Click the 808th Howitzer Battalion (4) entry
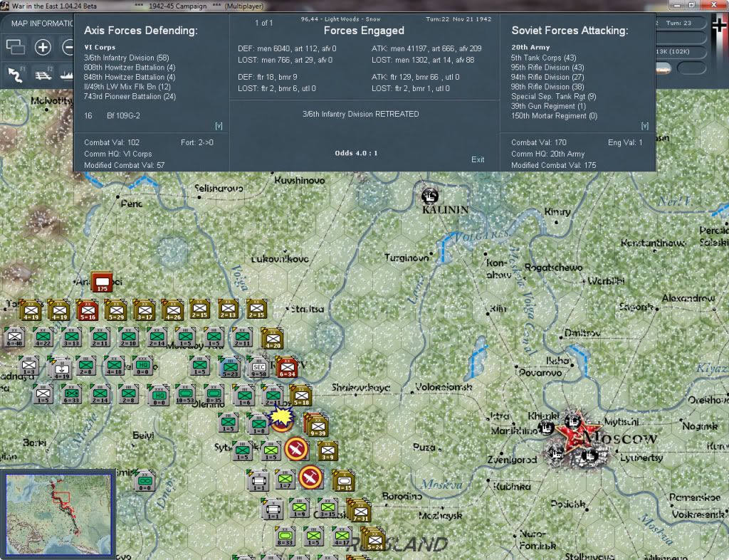 130,68
